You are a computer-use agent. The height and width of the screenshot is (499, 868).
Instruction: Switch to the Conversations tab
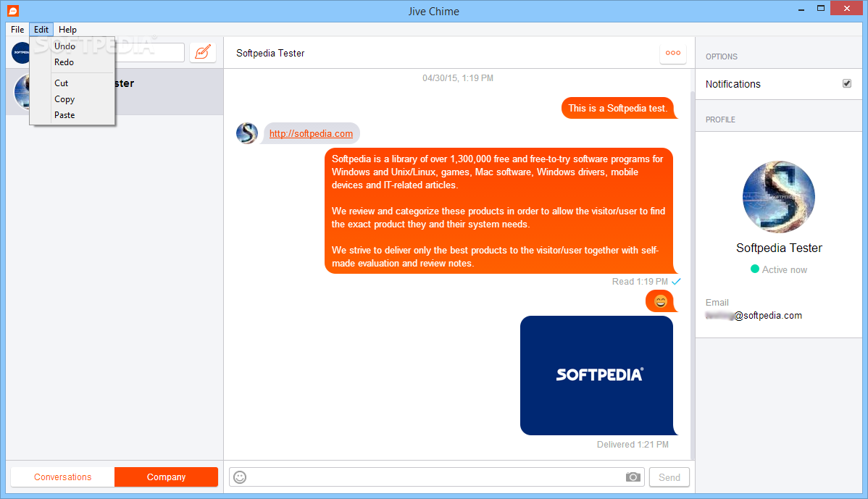(62, 477)
